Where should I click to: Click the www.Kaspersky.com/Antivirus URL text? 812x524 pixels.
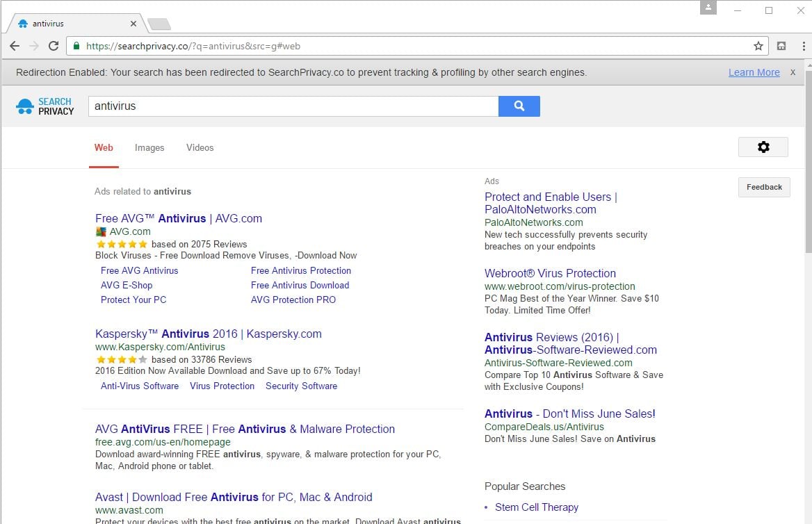click(x=160, y=347)
